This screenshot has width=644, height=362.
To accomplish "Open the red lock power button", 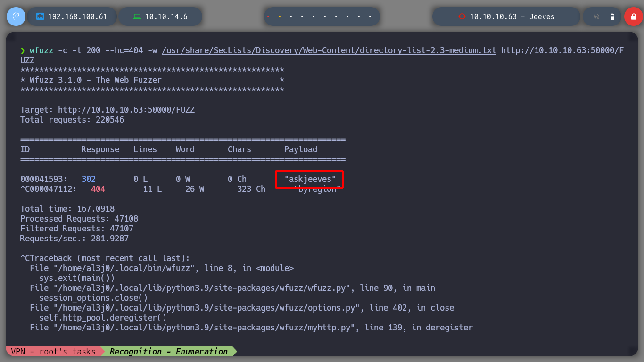I will [x=633, y=16].
